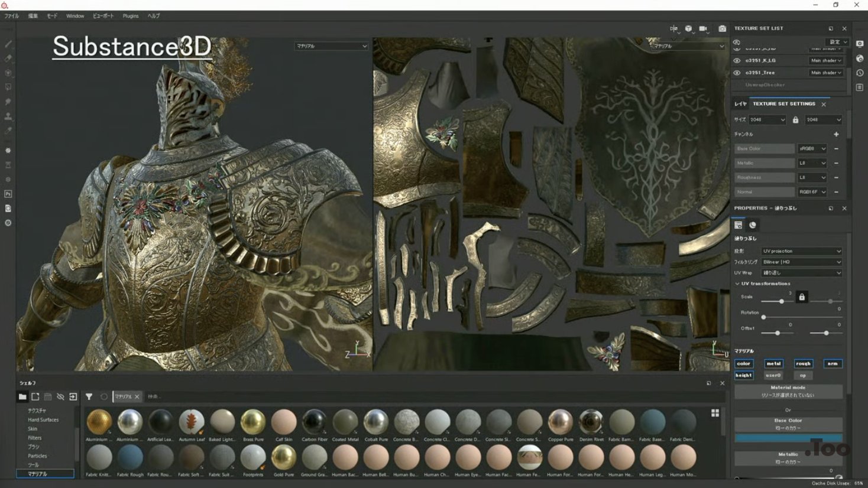The height and width of the screenshot is (488, 868).
Task: Open Base Color sRGB8 format dropdown
Action: coord(812,149)
